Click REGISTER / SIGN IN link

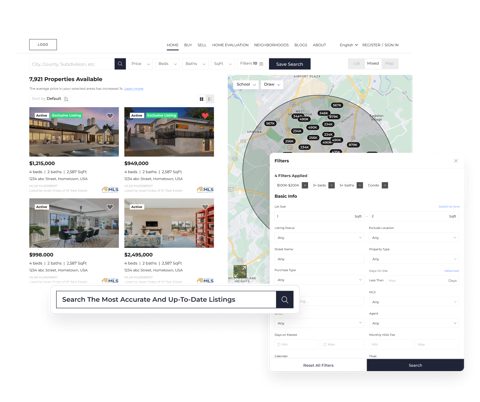(x=380, y=45)
